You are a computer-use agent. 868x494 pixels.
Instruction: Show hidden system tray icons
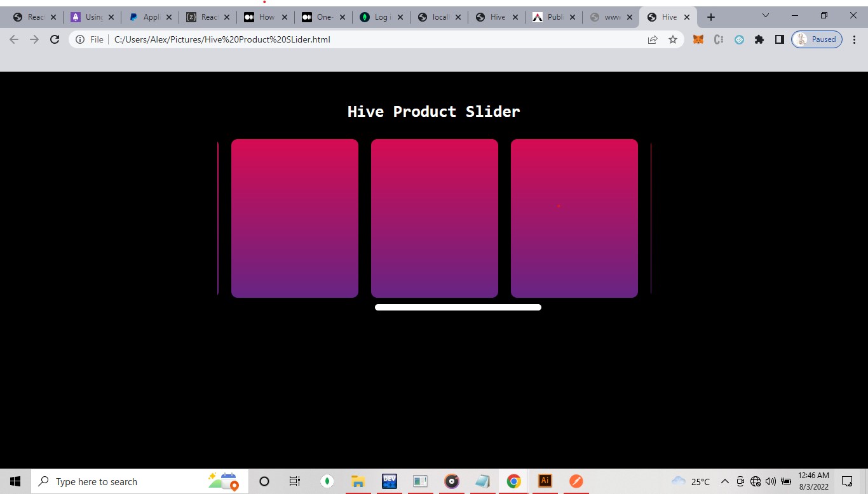(x=724, y=481)
